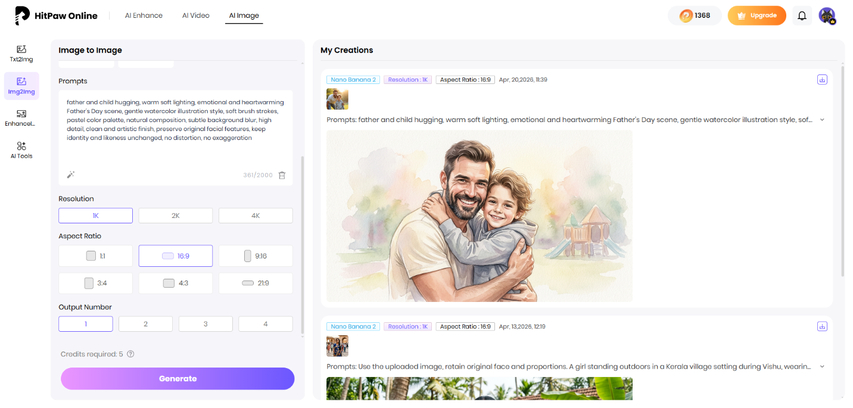The image size is (853, 408).
Task: Set output number to 4
Action: [x=265, y=324]
